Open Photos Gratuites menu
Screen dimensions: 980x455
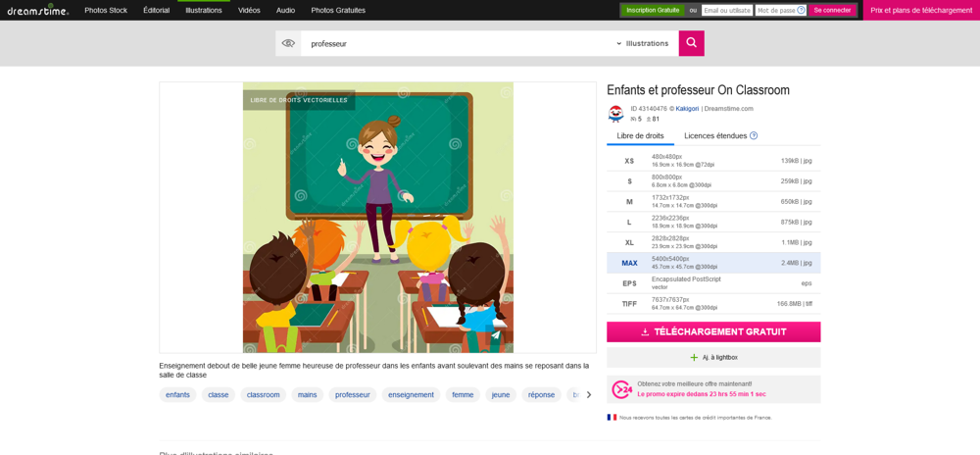pyautogui.click(x=338, y=10)
